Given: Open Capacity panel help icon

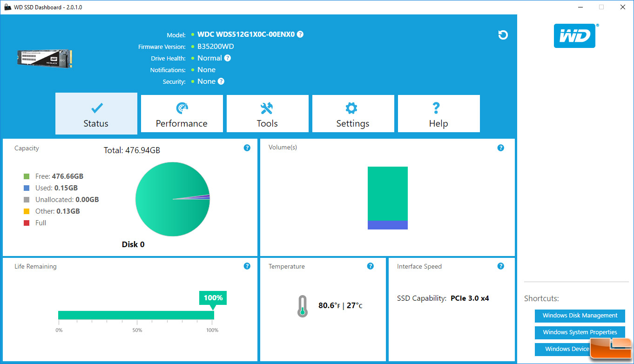Looking at the screenshot, I should pyautogui.click(x=247, y=148).
